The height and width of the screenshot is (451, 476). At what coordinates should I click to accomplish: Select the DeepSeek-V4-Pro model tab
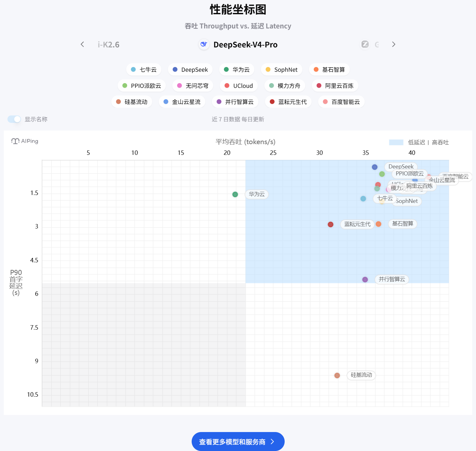(x=238, y=45)
